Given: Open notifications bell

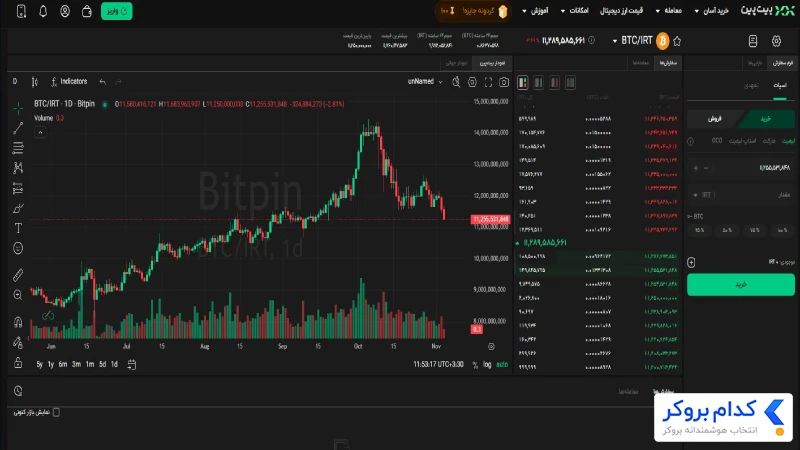Looking at the screenshot, I should pos(43,11).
